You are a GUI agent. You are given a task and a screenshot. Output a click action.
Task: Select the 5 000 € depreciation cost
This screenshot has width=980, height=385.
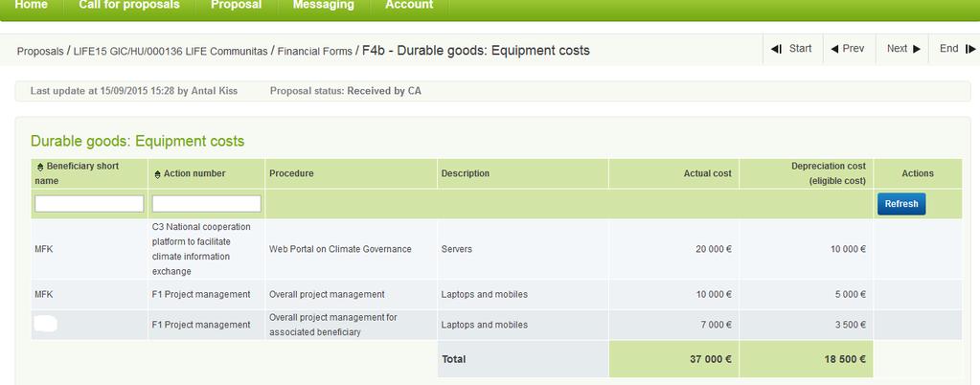coord(850,294)
